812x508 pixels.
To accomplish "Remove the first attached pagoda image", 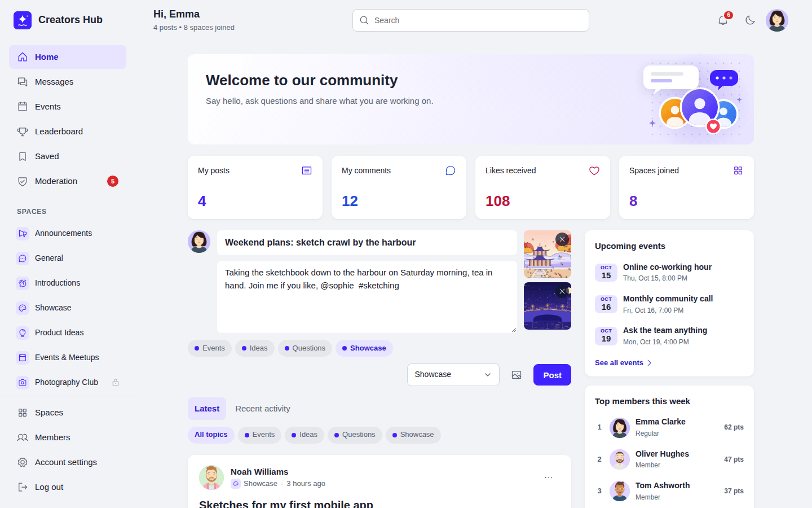I will pyautogui.click(x=562, y=239).
